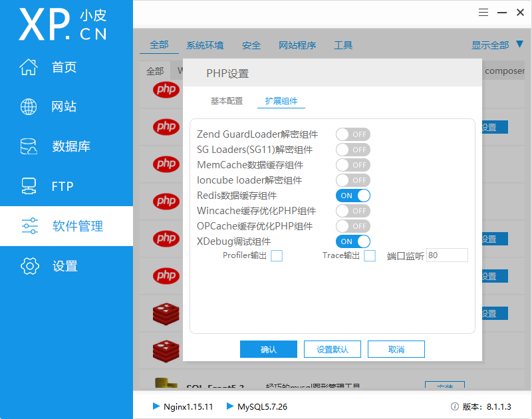Turn off the Redis cache component

tap(352, 196)
